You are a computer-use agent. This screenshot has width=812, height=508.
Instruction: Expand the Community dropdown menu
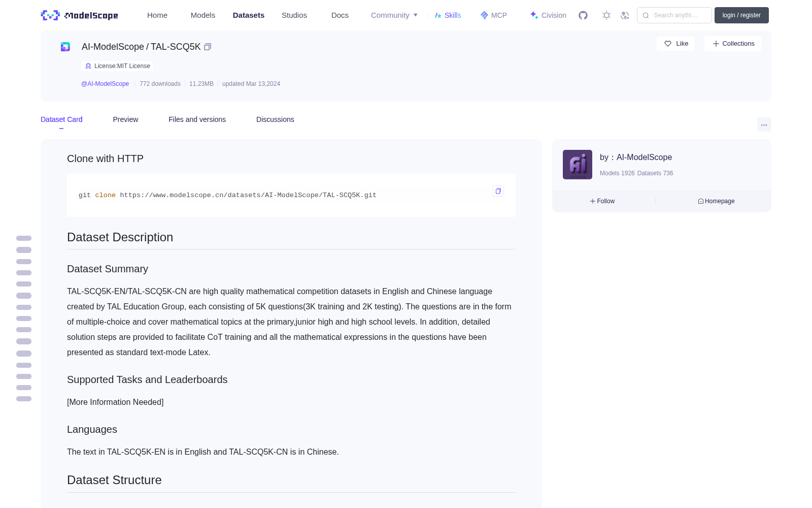394,15
